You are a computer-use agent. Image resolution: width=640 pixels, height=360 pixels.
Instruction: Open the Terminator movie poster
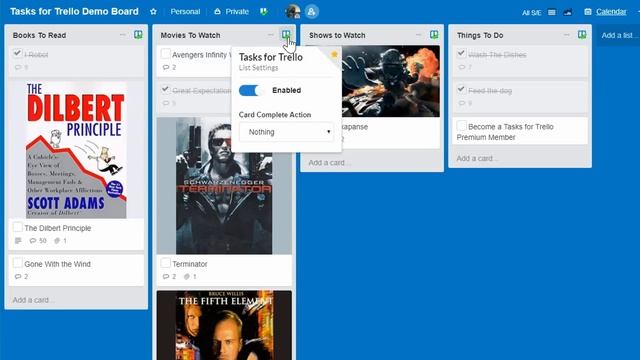(224, 186)
